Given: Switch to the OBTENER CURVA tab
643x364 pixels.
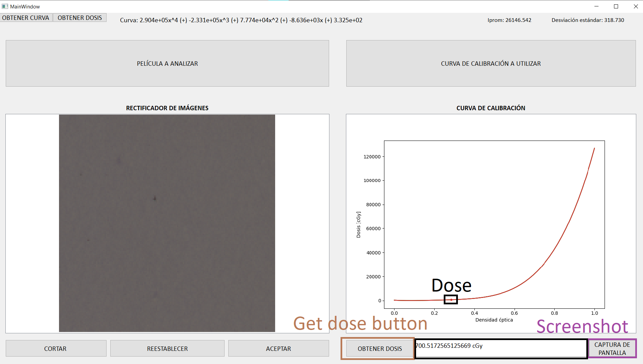Looking at the screenshot, I should point(26,18).
